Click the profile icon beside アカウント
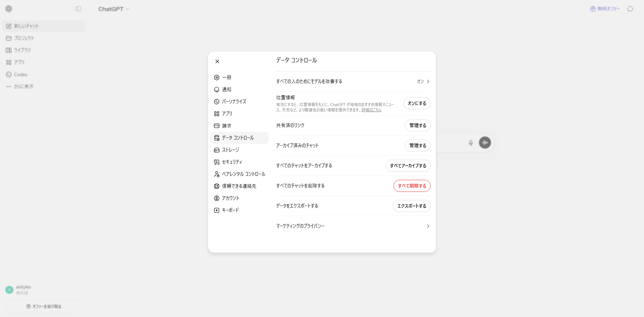 [x=217, y=198]
